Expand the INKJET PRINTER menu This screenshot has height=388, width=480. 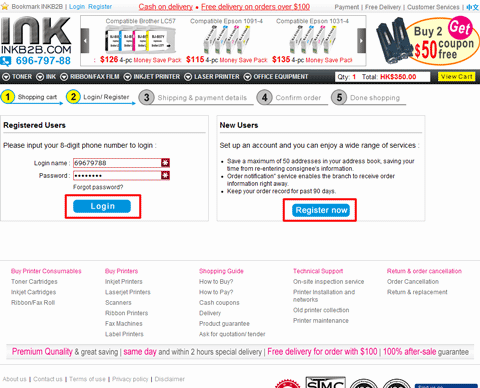click(x=152, y=77)
